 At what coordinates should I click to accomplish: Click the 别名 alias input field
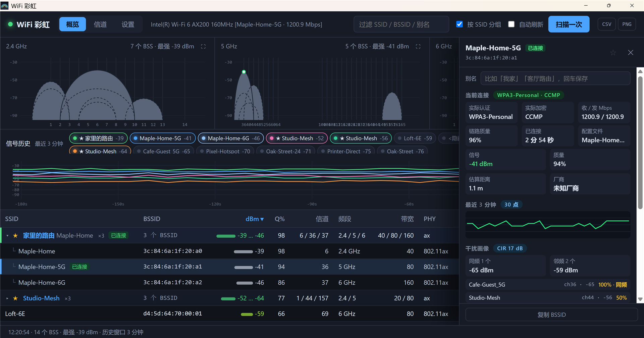click(555, 78)
